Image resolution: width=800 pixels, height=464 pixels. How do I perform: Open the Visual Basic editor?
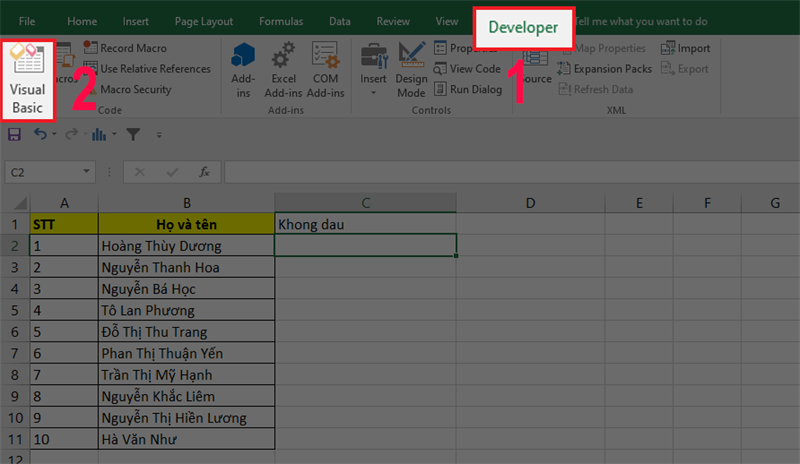pos(28,81)
